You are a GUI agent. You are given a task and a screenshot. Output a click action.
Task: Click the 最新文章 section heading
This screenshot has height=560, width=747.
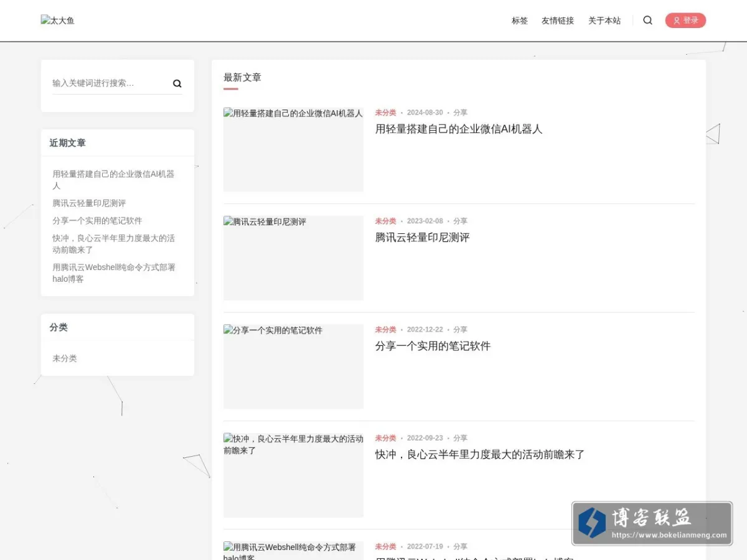242,77
